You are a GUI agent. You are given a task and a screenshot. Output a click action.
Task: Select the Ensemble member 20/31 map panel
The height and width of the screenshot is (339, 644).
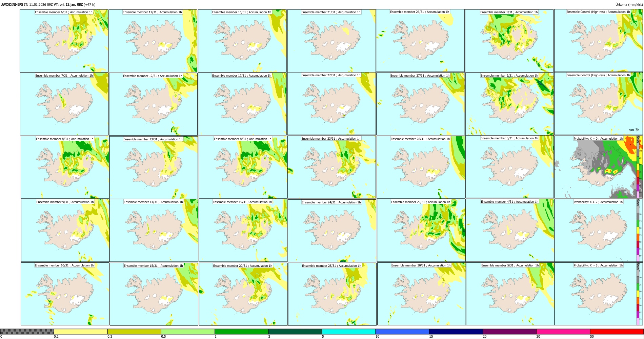pos(243,294)
